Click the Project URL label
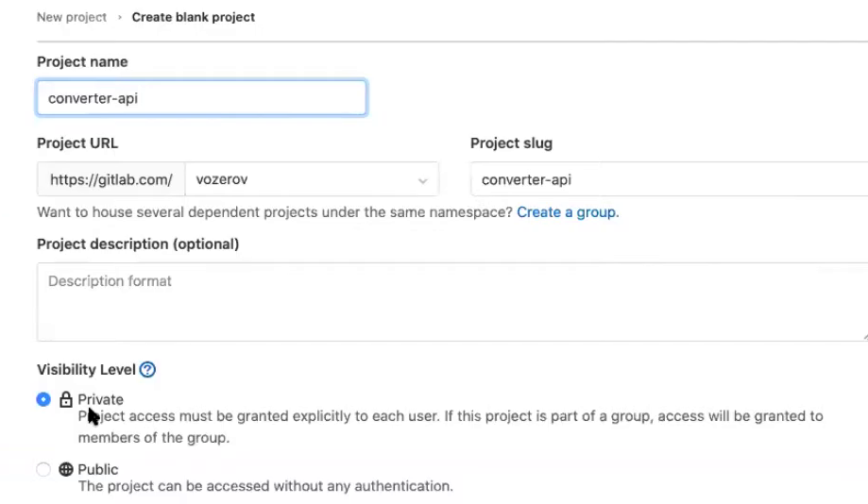Viewport: 868px width, 504px height. [x=77, y=143]
